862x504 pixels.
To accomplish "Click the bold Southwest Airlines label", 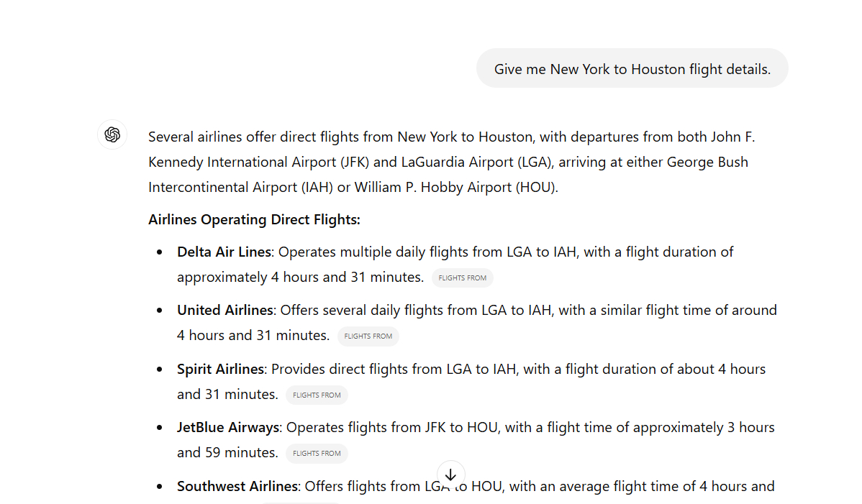I will (x=237, y=487).
